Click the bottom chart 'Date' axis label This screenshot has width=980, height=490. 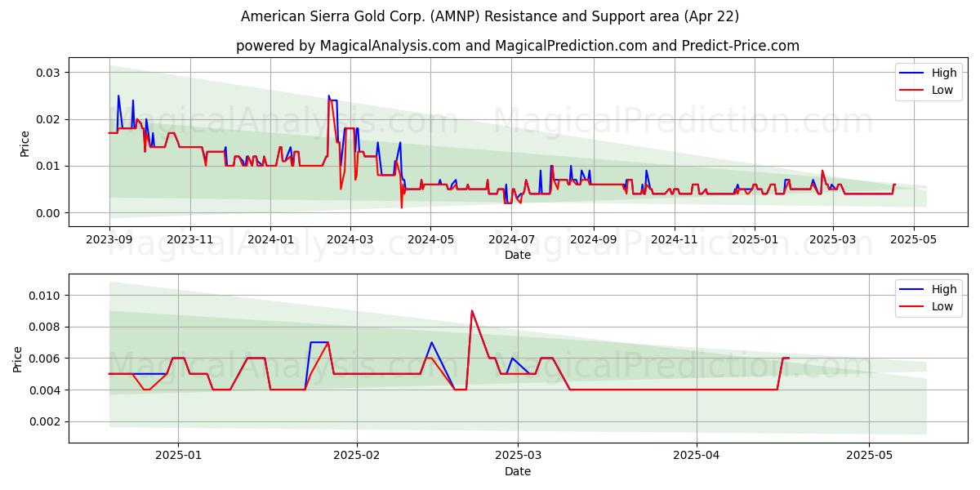tap(518, 471)
